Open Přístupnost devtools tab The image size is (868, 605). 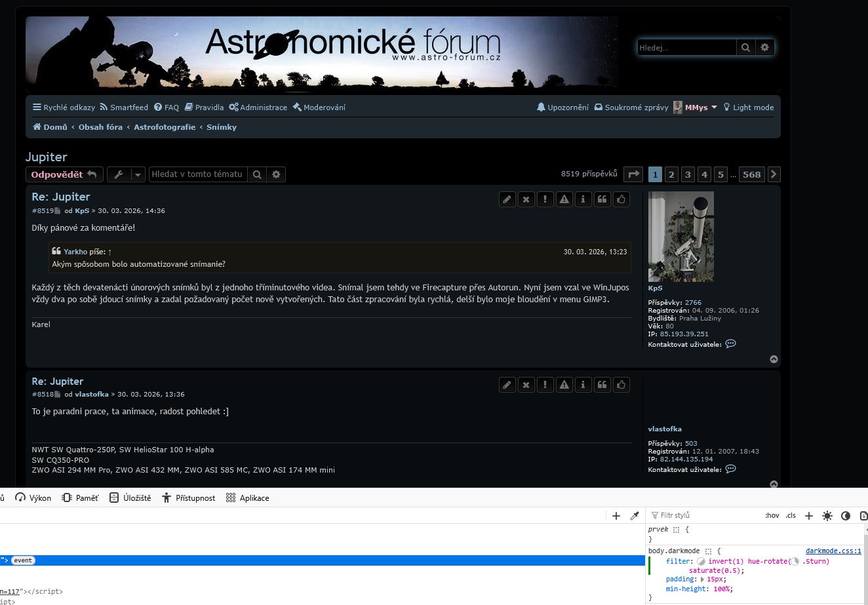coord(188,498)
